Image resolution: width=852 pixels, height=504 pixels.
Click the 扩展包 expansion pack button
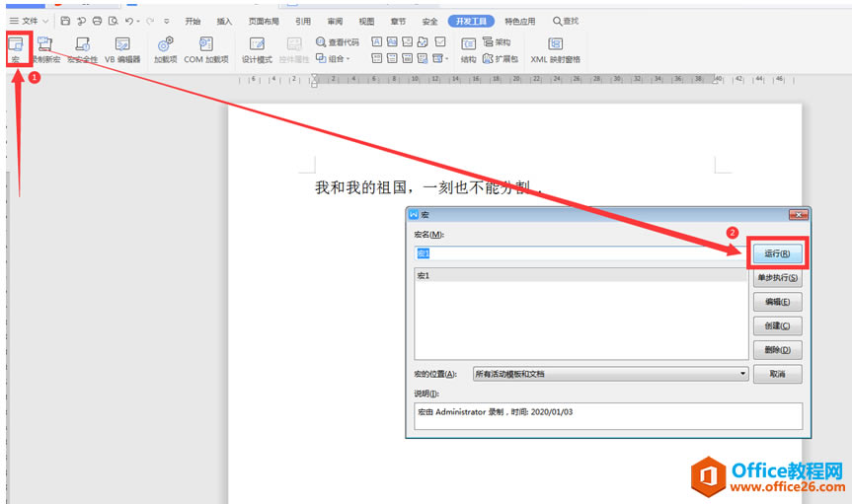(x=501, y=58)
